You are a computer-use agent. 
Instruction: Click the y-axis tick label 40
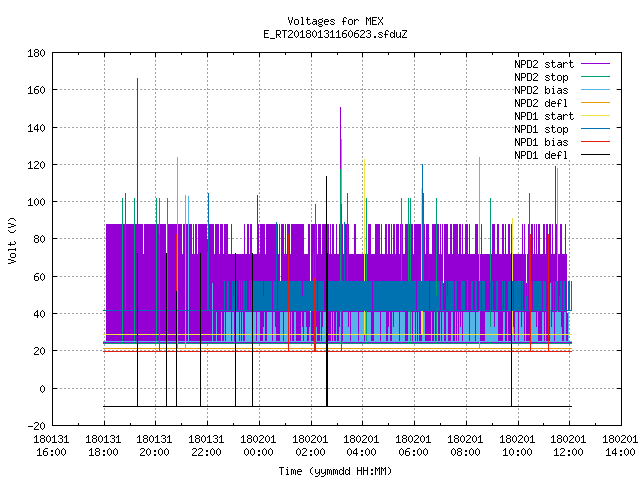tap(39, 314)
